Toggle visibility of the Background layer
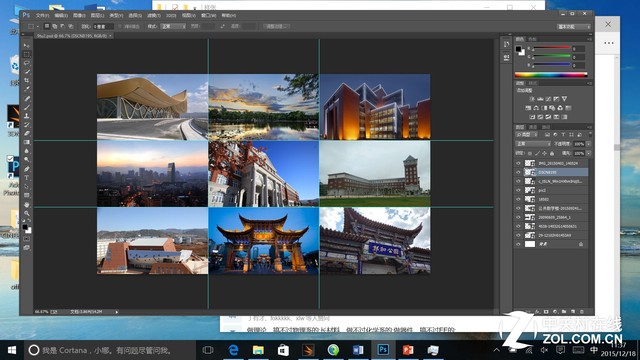 [518, 244]
